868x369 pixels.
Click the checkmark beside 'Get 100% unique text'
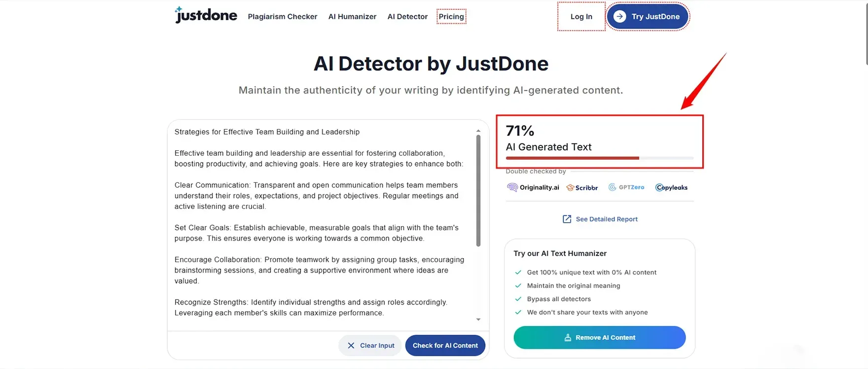[x=518, y=272]
